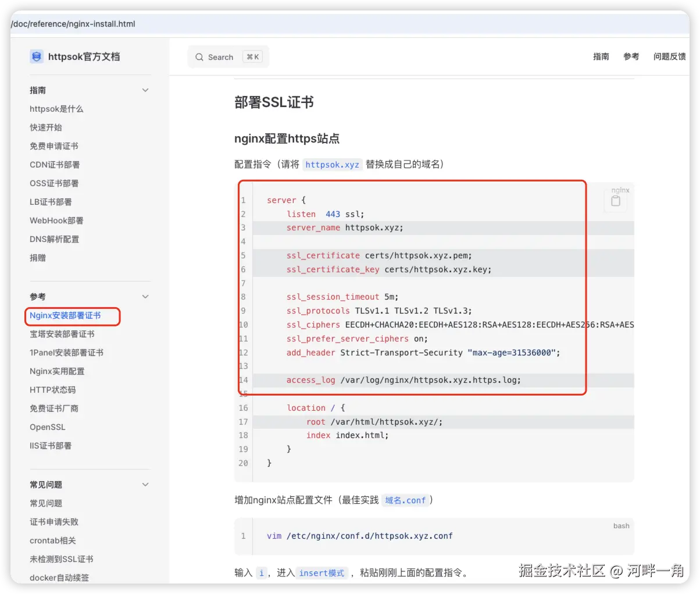Screen dimensions: 700x594
Task: Open LB证书部署 page
Action: pyautogui.click(x=51, y=202)
